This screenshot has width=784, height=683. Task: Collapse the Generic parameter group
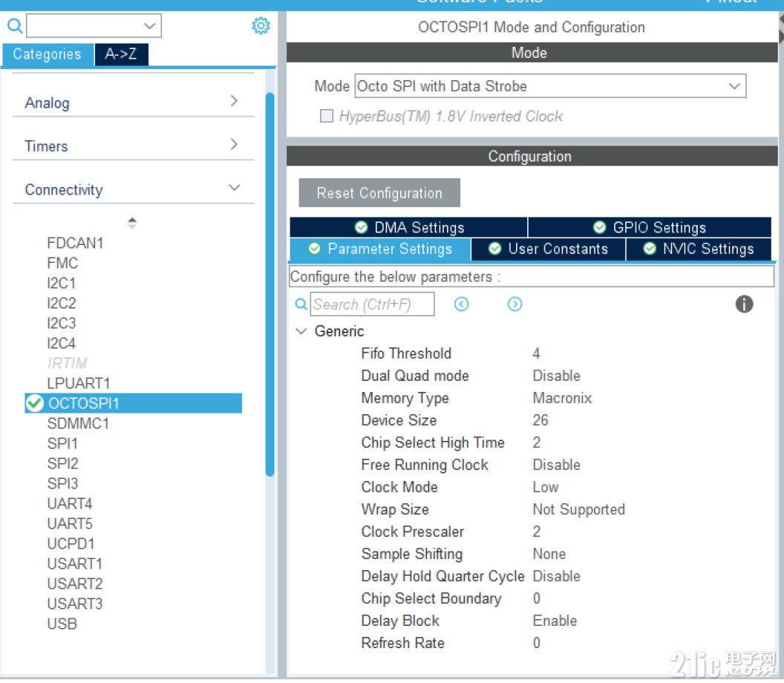pyautogui.click(x=301, y=331)
